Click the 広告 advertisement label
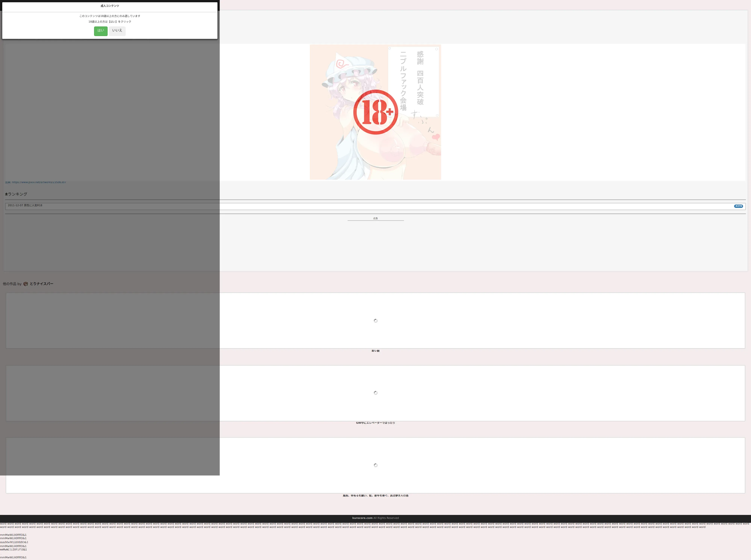This screenshot has height=560, width=751. [x=376, y=219]
